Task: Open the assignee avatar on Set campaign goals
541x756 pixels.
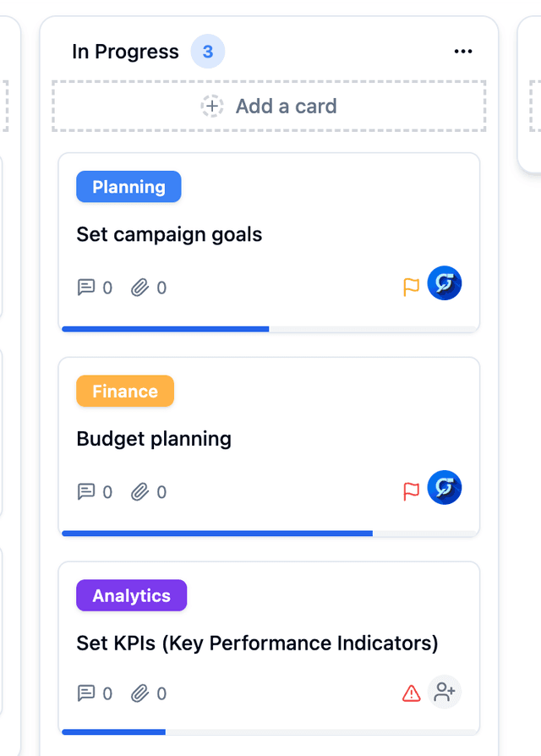Action: pos(444,283)
